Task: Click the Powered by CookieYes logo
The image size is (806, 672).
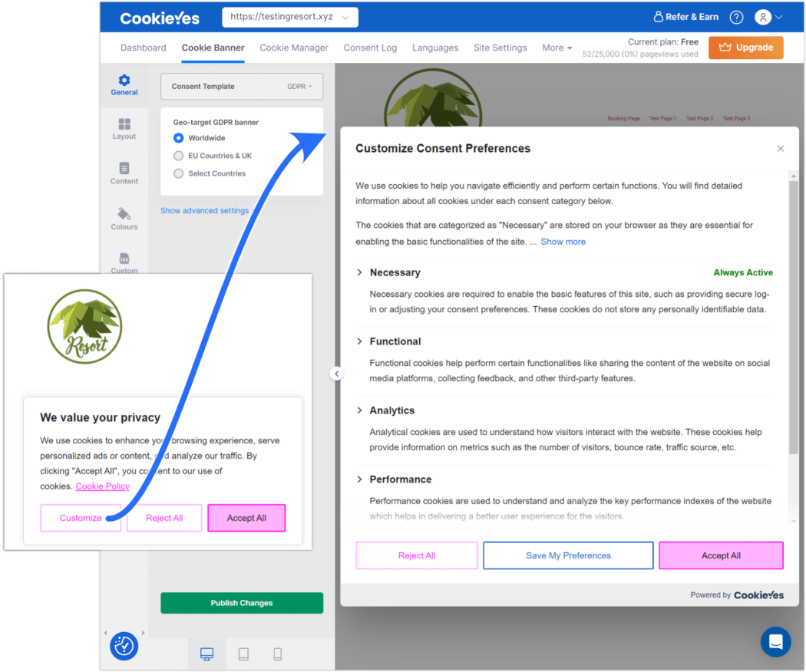Action: 758,595
